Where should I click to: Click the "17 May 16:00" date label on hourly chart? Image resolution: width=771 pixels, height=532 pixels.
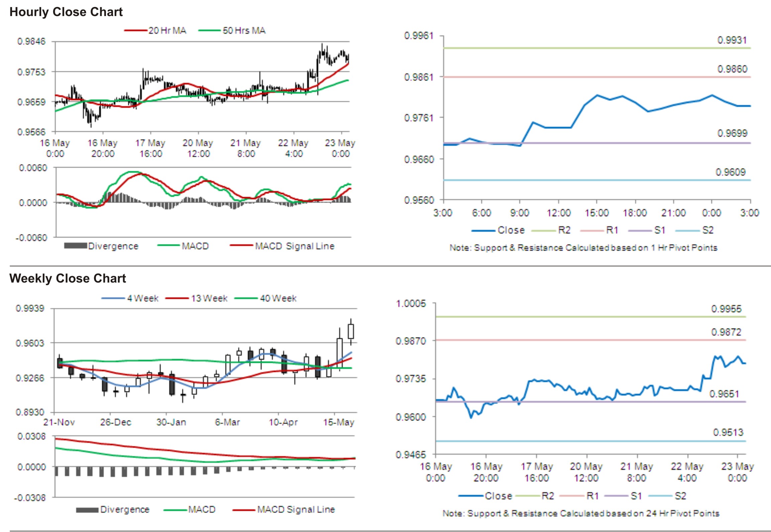click(150, 148)
